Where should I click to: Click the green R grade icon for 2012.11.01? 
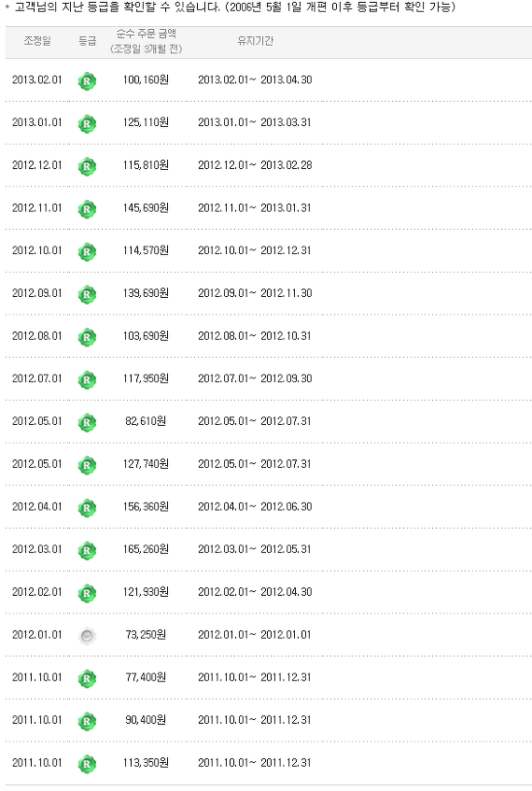87,209
